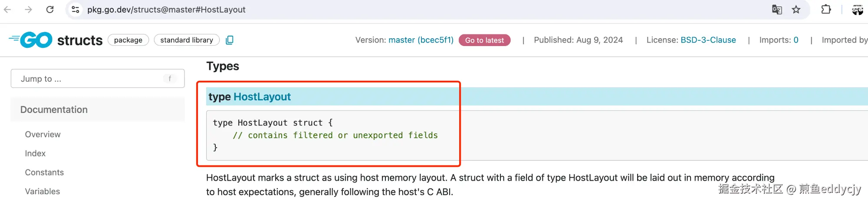This screenshot has height=202, width=868.
Task: Click the address bar URL
Action: pos(166,10)
